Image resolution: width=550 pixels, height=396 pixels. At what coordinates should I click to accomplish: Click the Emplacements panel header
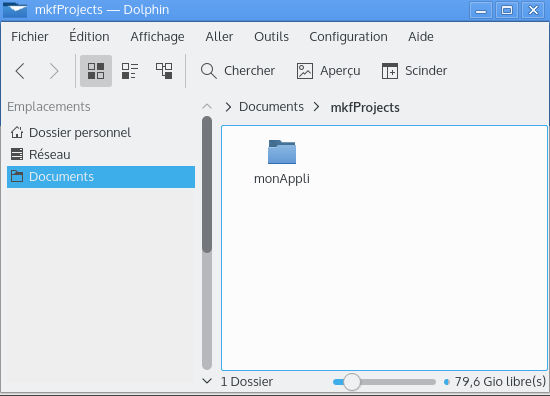pos(49,107)
